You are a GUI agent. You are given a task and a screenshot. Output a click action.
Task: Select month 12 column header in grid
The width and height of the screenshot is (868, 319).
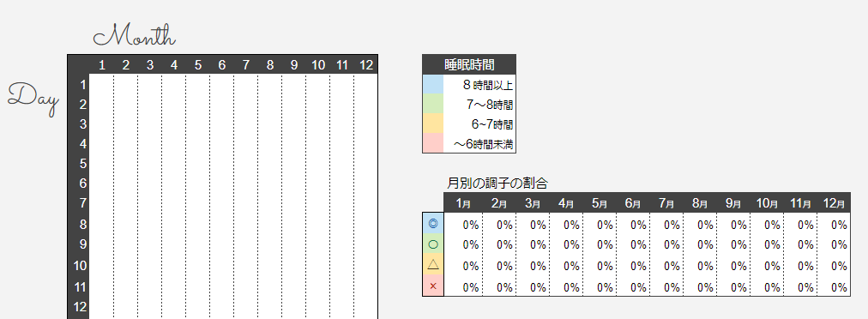366,65
